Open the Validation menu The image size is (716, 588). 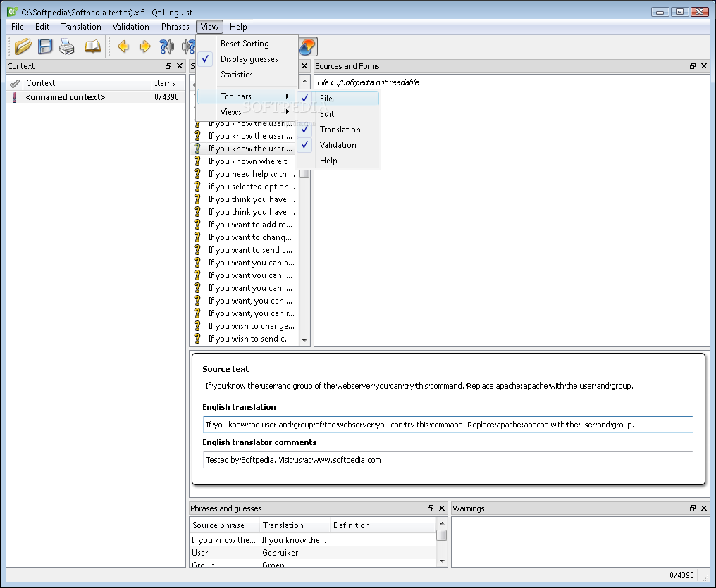click(x=130, y=27)
